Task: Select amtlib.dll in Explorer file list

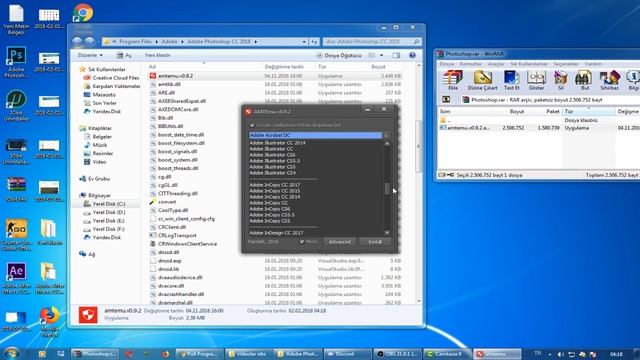Action: 169,84
